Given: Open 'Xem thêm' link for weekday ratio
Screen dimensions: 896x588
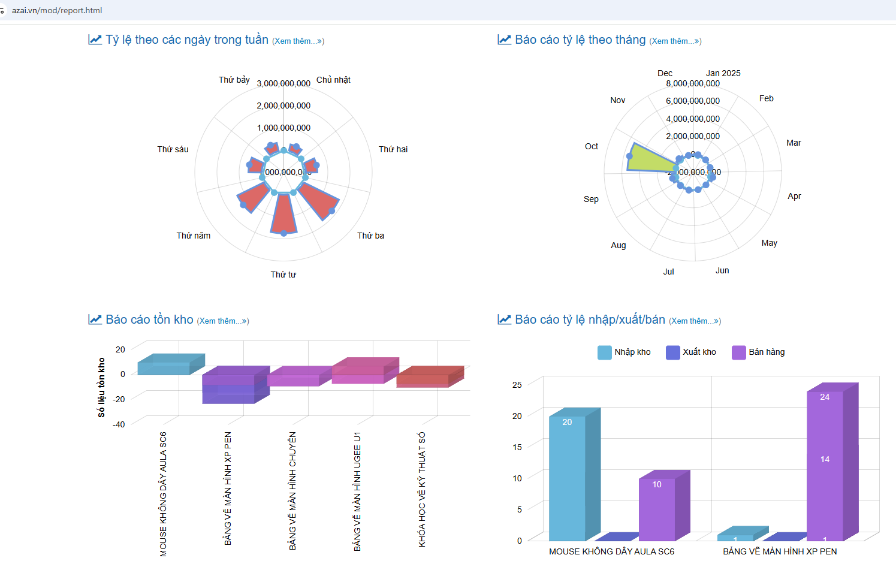Looking at the screenshot, I should [298, 41].
